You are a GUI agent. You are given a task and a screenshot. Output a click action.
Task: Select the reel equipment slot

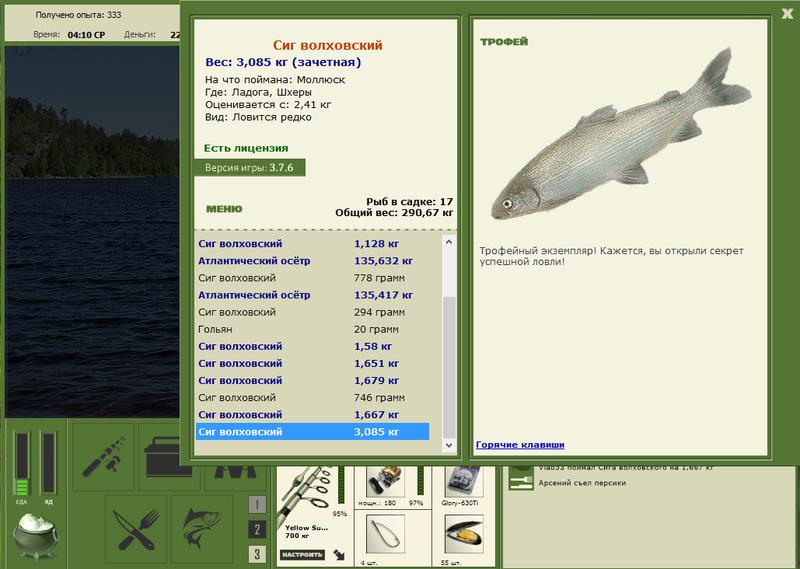(x=386, y=480)
